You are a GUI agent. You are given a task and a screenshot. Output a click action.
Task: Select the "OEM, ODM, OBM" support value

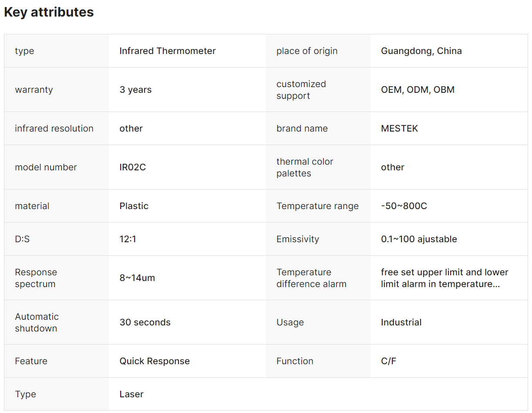coord(418,90)
